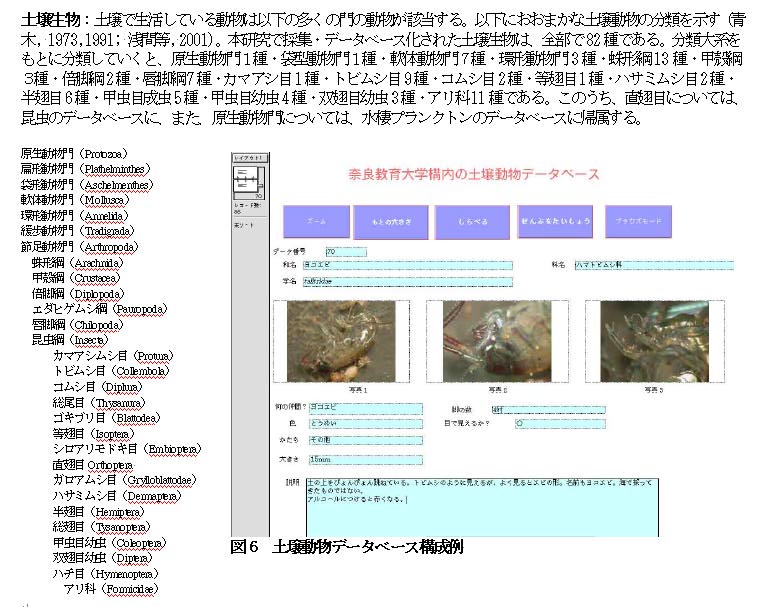
Task: Open the 写真3 photo thumbnail
Action: (655, 341)
